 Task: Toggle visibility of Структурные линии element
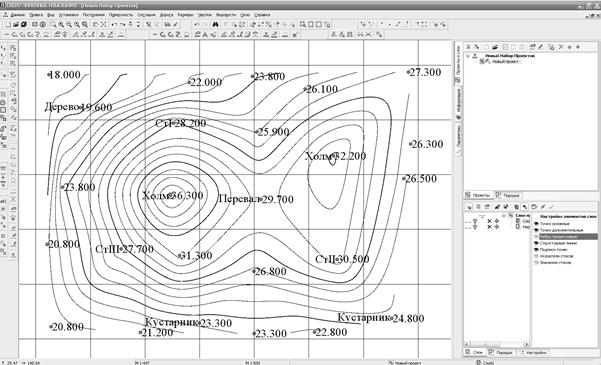coord(536,243)
